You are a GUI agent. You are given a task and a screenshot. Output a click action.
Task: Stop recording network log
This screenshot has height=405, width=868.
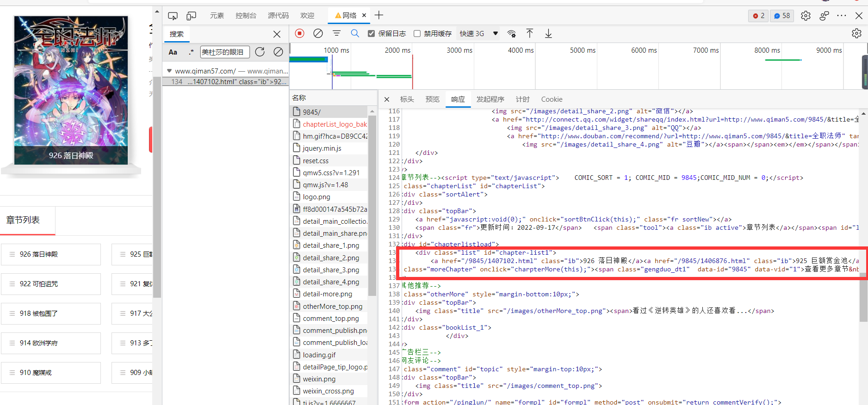click(x=300, y=33)
